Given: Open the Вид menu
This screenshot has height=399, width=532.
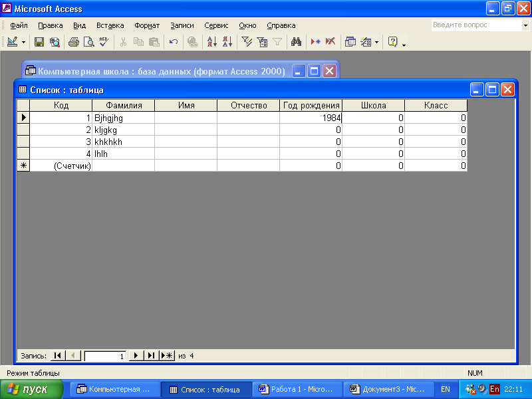Looking at the screenshot, I should (x=79, y=25).
